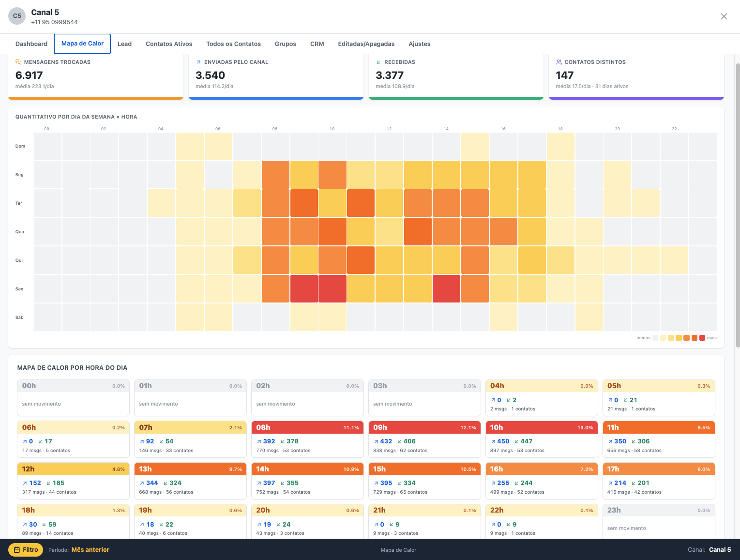Screen dimensions: 740x560
Task: Click the sent arrow in 09h card
Action: point(376,441)
